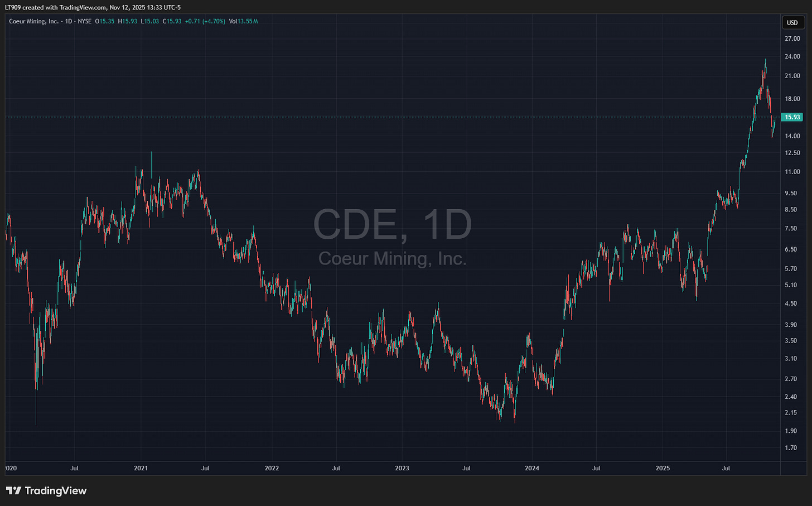Click the 9.50 price axis label

(791, 193)
